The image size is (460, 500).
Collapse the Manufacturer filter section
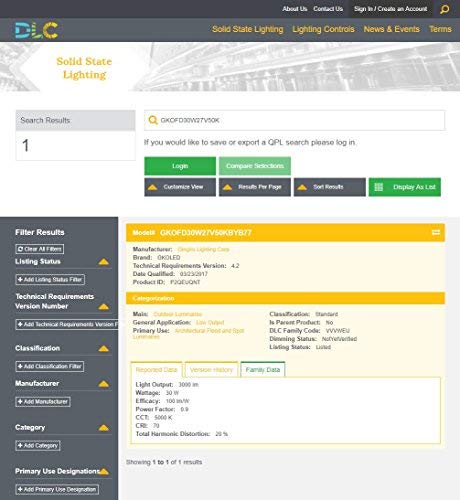[104, 384]
